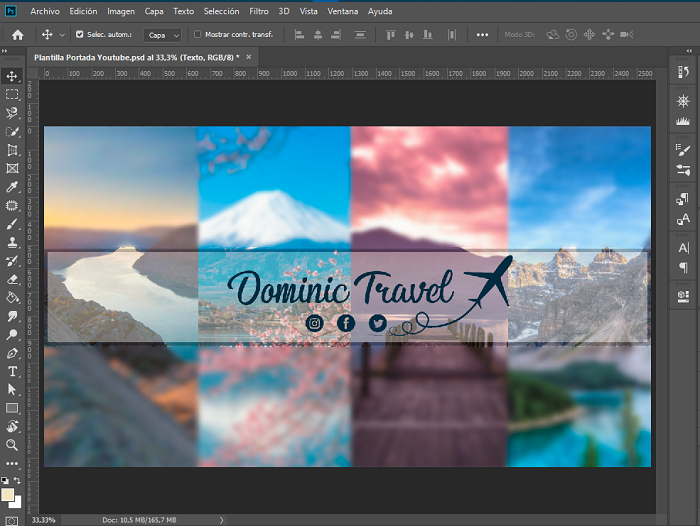This screenshot has height=526, width=700.
Task: Select the Brush tool
Action: (12, 224)
